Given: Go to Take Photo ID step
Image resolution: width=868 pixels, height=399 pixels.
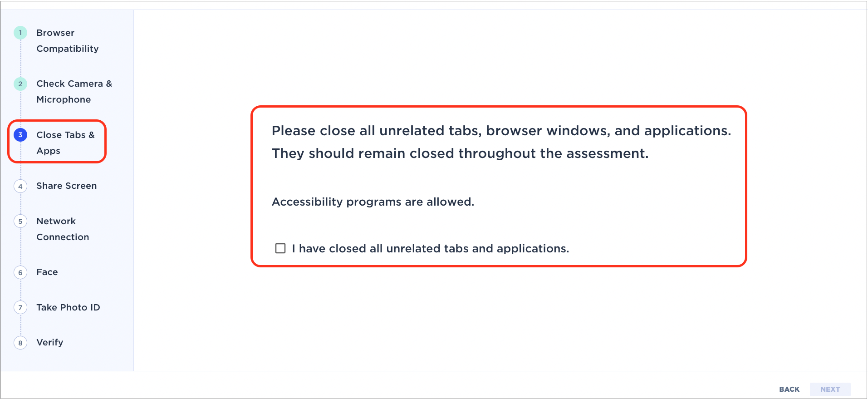Looking at the screenshot, I should click(x=68, y=307).
